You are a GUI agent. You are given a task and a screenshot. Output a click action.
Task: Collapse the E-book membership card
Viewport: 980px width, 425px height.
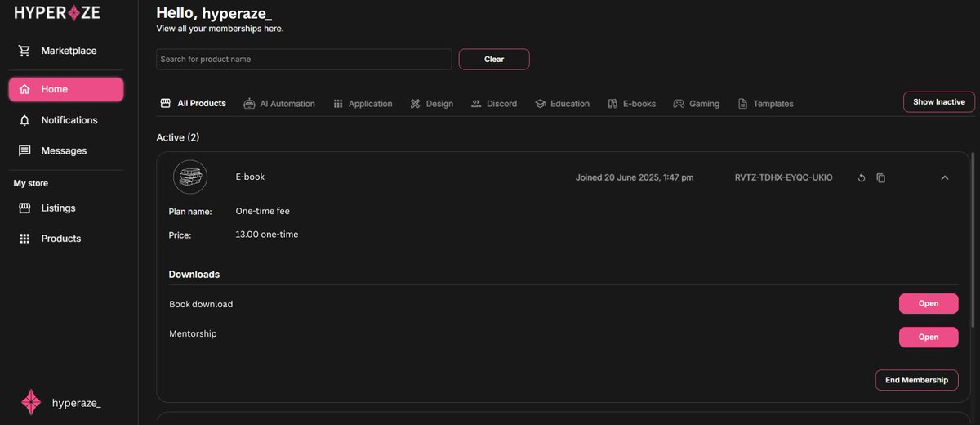pyautogui.click(x=945, y=177)
